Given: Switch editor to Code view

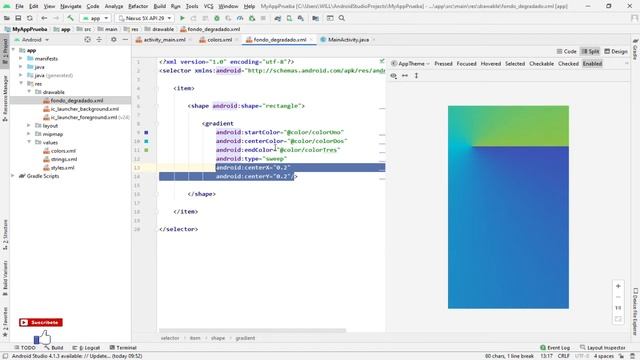Looking at the screenshot, I should pos(567,51).
